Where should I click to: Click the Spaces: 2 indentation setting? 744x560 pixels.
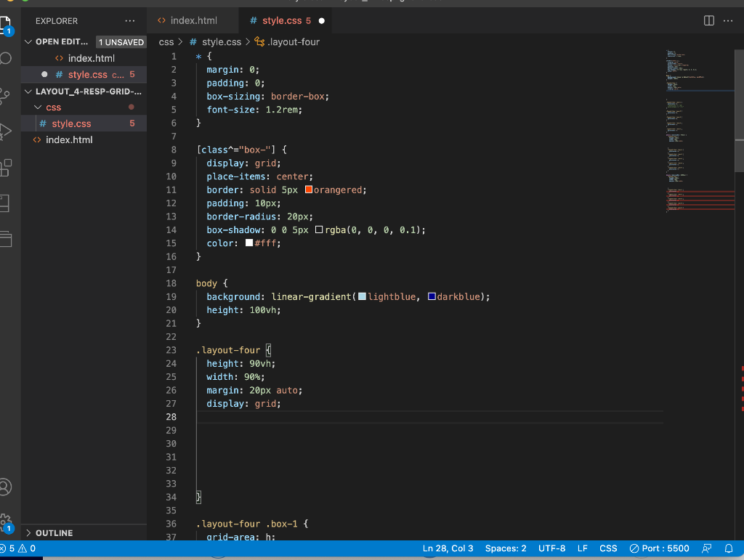click(x=505, y=548)
